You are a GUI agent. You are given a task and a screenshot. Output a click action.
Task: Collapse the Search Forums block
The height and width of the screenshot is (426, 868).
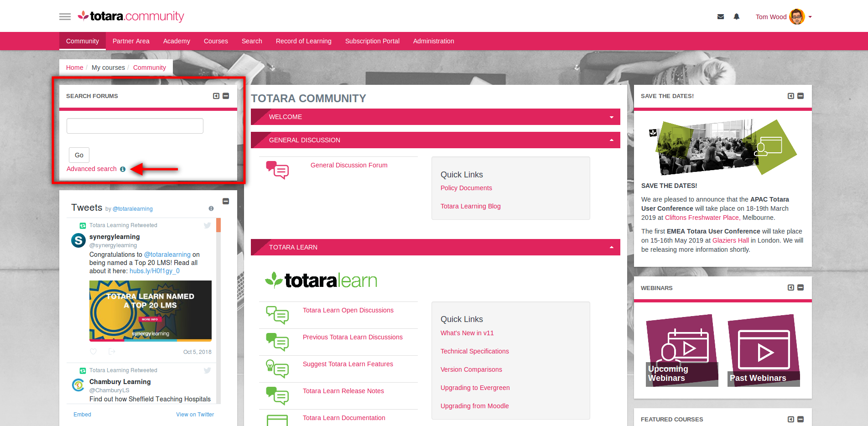pyautogui.click(x=226, y=96)
